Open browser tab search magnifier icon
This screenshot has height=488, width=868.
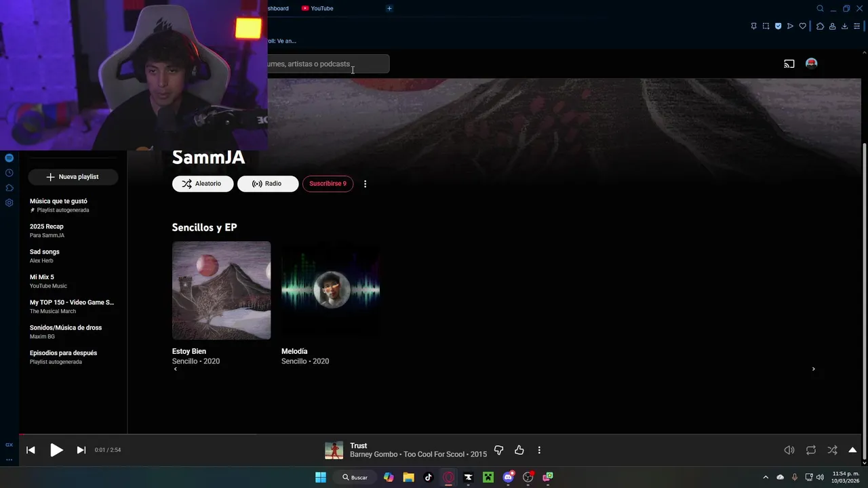820,8
